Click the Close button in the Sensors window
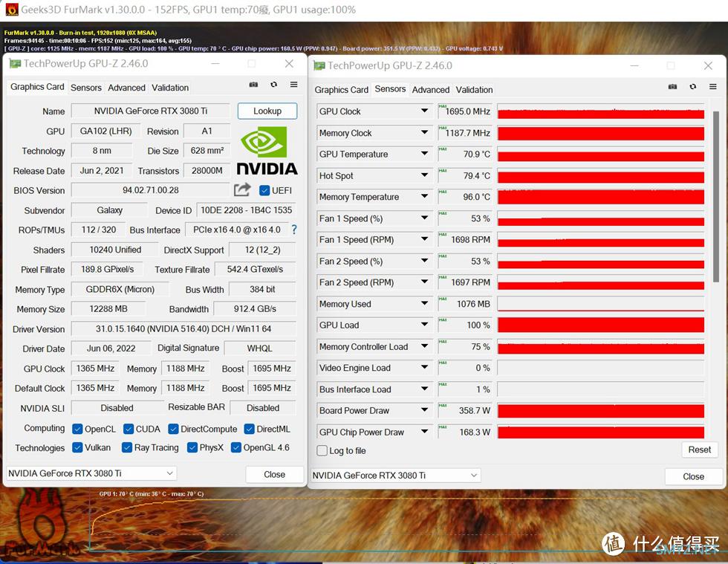Viewport: 728px width, 564px height. click(693, 476)
